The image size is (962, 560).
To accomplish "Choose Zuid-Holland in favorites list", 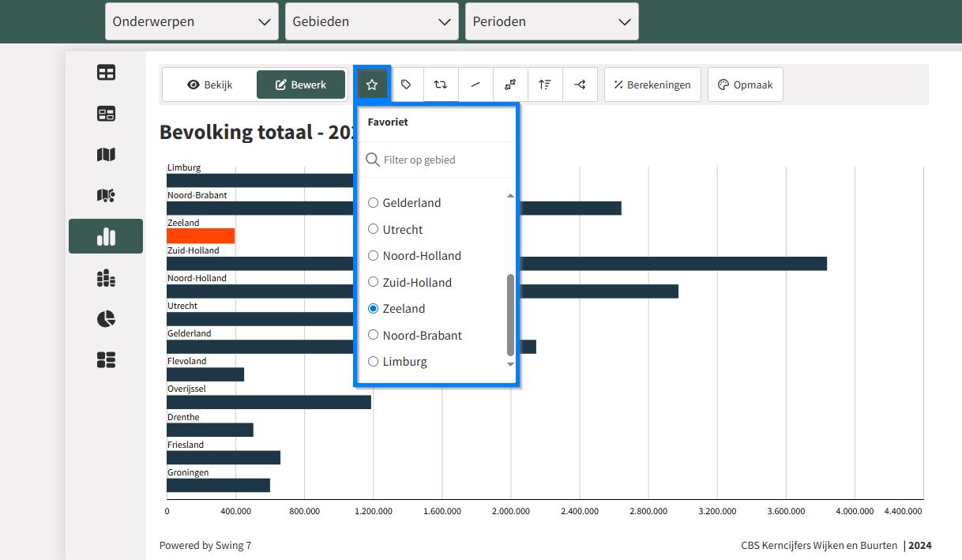I will [374, 282].
